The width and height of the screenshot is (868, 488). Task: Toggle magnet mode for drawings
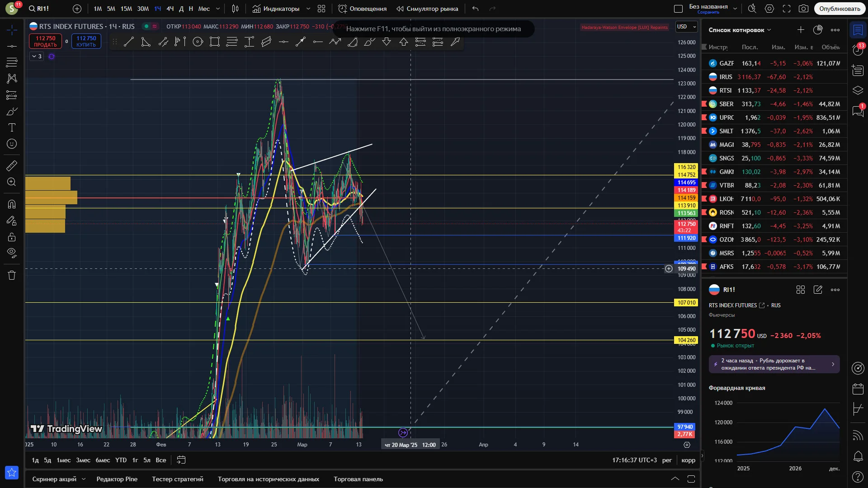pos(12,204)
